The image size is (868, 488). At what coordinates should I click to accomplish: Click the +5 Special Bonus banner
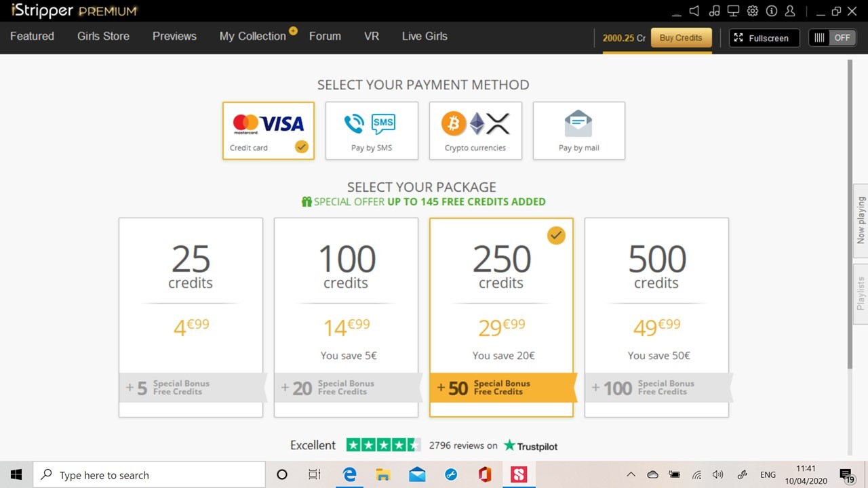[x=192, y=388]
